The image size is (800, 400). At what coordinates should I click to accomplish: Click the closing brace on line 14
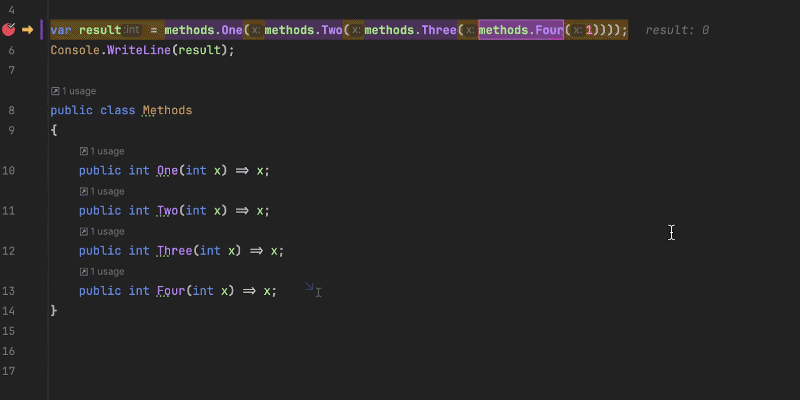coord(54,311)
